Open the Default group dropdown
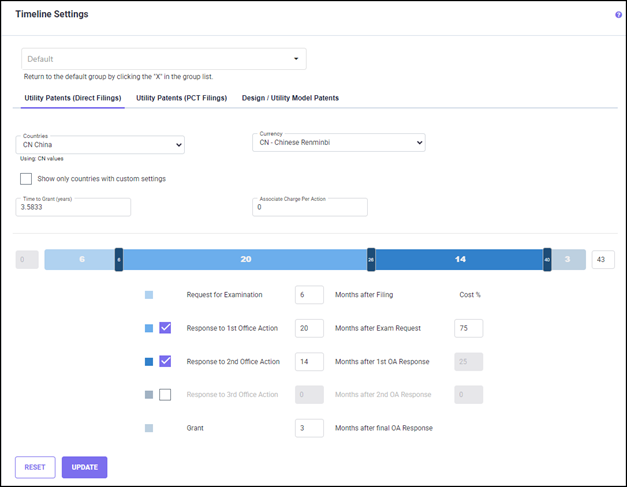This screenshot has height=487, width=627. coord(164,59)
